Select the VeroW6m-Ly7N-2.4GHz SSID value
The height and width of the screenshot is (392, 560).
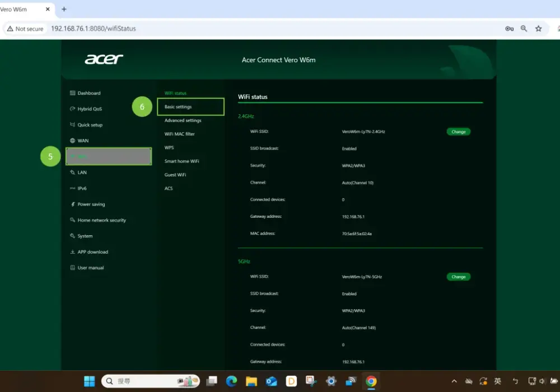click(x=363, y=132)
